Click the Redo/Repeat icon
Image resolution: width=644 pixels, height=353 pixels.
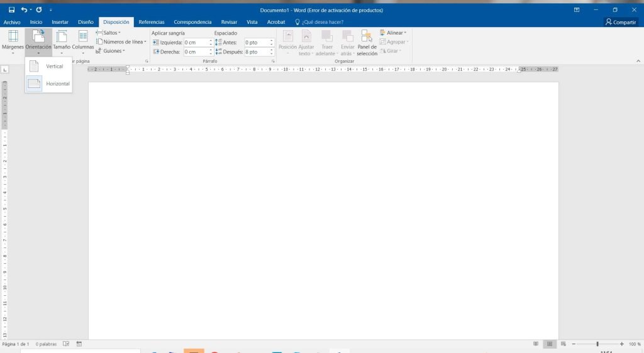point(39,10)
